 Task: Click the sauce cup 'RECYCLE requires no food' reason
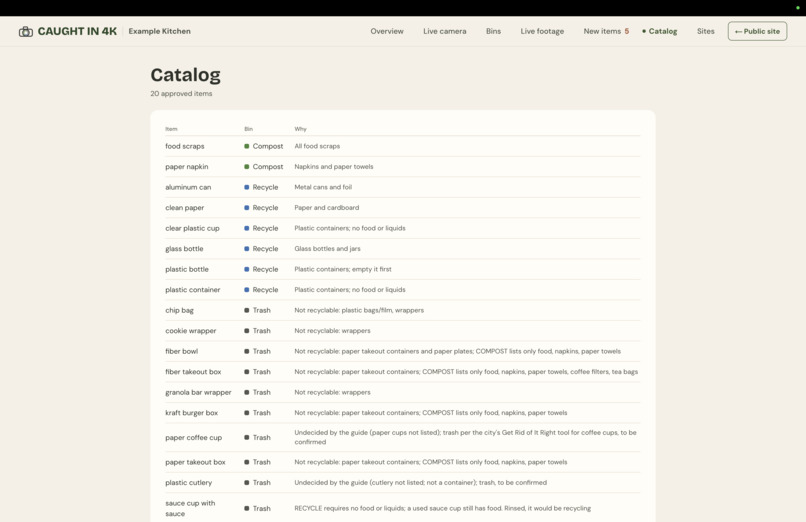coord(443,509)
